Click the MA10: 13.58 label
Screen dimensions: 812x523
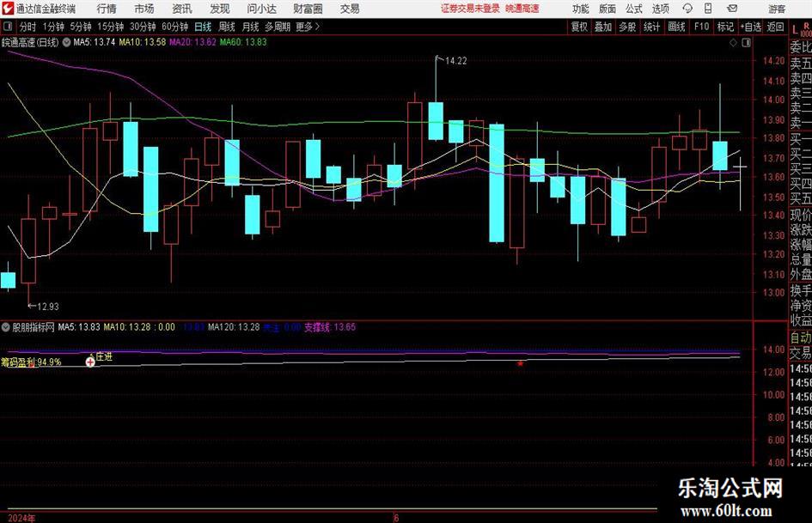(x=143, y=42)
